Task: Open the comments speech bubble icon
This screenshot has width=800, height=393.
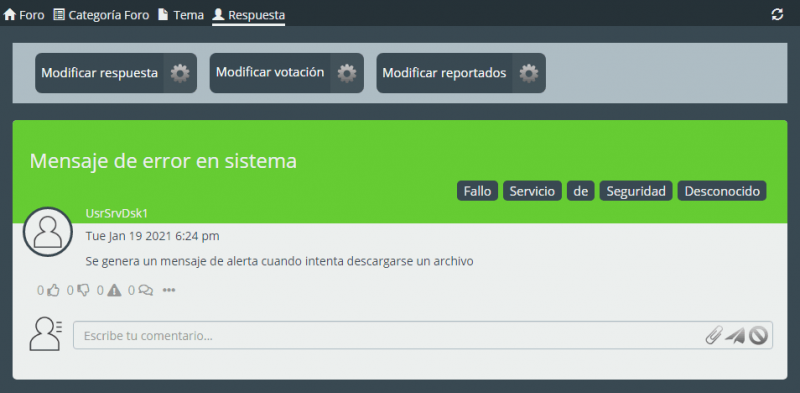Action: (145, 290)
